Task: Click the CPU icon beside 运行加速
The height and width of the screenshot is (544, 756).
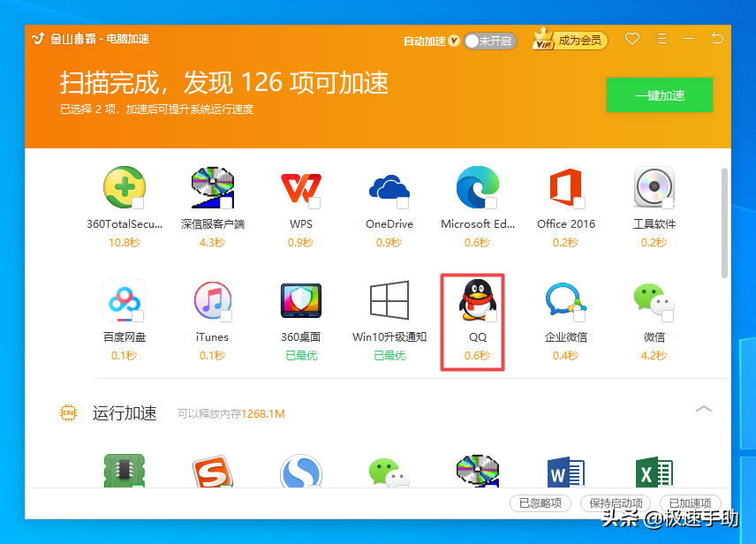Action: (x=69, y=412)
